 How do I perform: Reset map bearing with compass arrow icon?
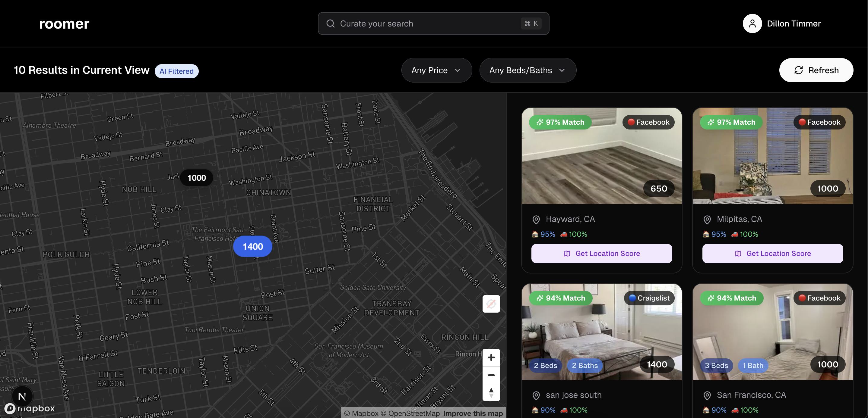(491, 392)
